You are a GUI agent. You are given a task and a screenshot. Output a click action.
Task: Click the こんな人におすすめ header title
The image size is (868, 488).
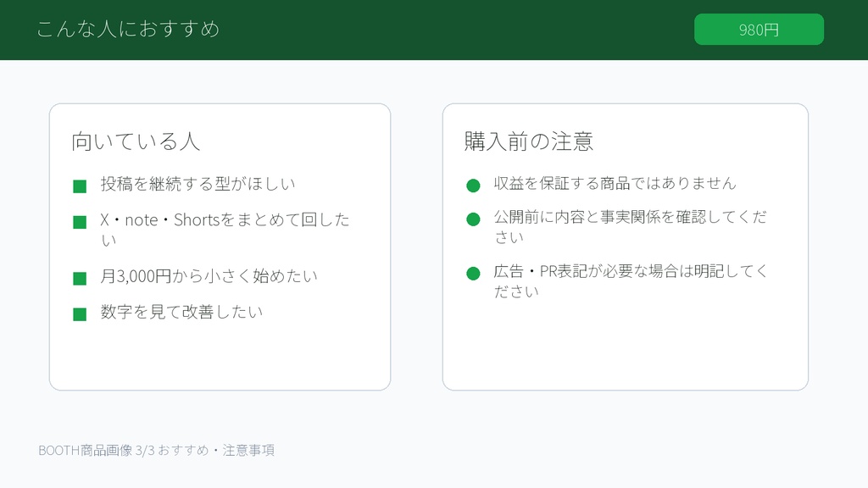point(129,30)
